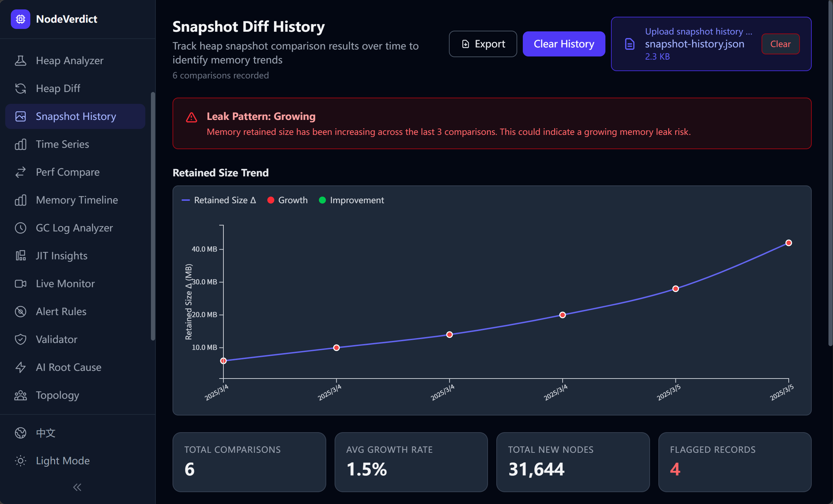Viewport: 833px width, 504px height.
Task: Open AI Root Cause
Action: [x=75, y=367]
